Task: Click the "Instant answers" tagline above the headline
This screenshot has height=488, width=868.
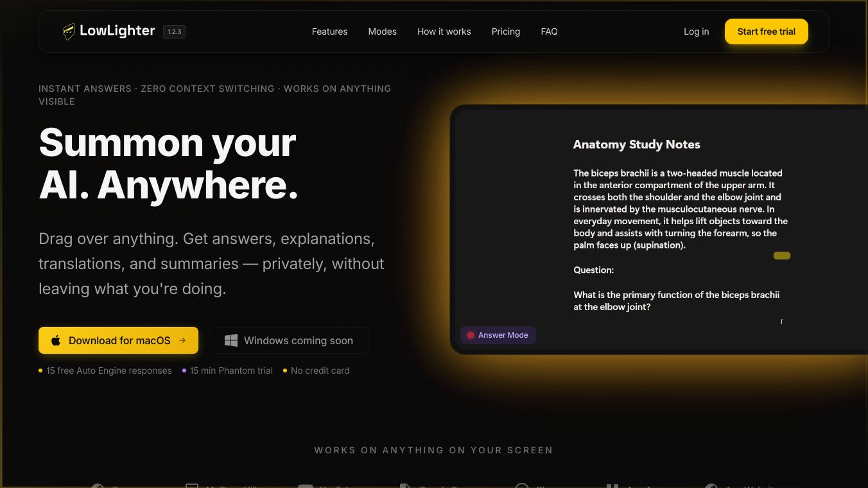Action: click(214, 95)
